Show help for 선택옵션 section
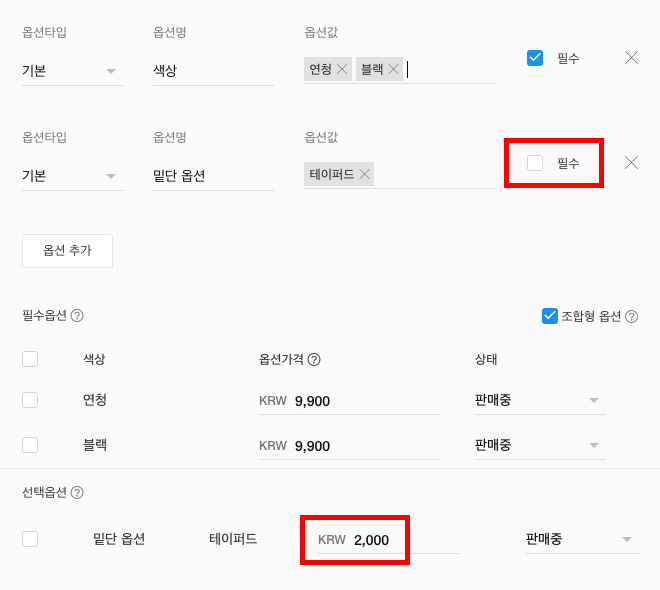Image resolution: width=660 pixels, height=590 pixels. (x=77, y=493)
